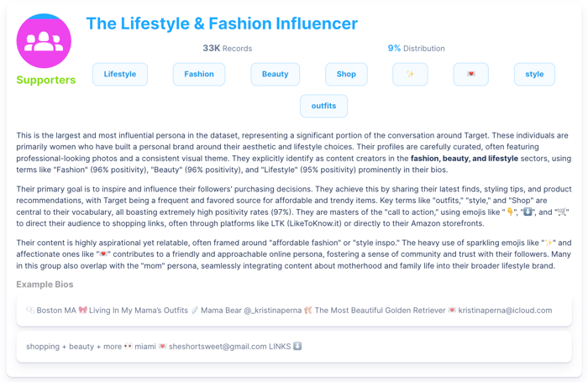Click the pink group avatar icon
The width and height of the screenshot is (588, 382).
(44, 41)
